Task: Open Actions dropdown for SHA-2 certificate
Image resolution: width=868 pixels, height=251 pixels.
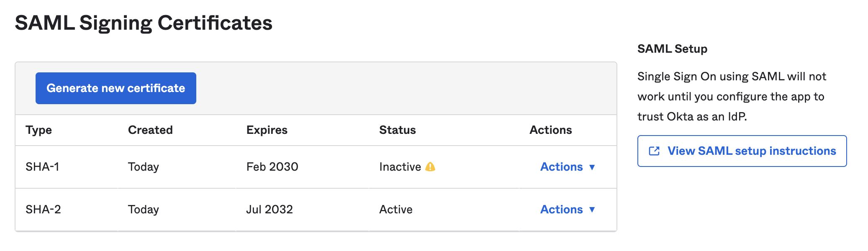Action: (x=561, y=210)
